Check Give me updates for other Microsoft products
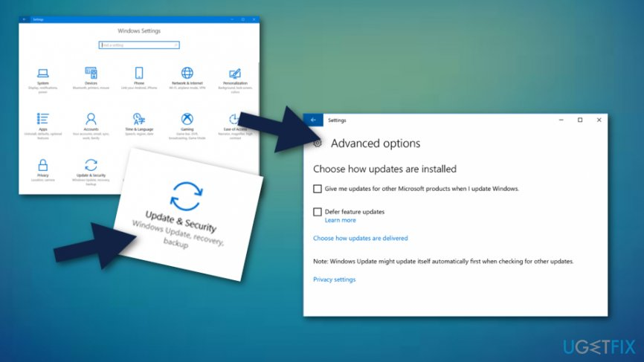This screenshot has width=644, height=362. point(317,189)
